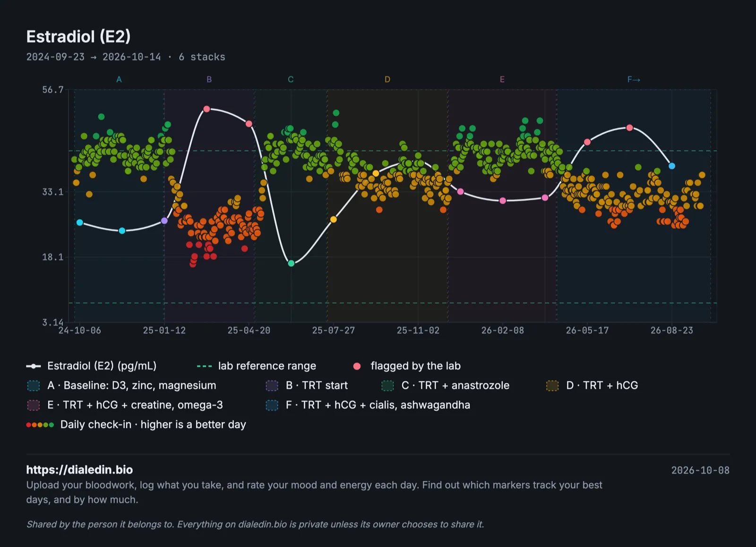Click the purple lab point at 25-01-12
The height and width of the screenshot is (547, 756).
click(164, 221)
